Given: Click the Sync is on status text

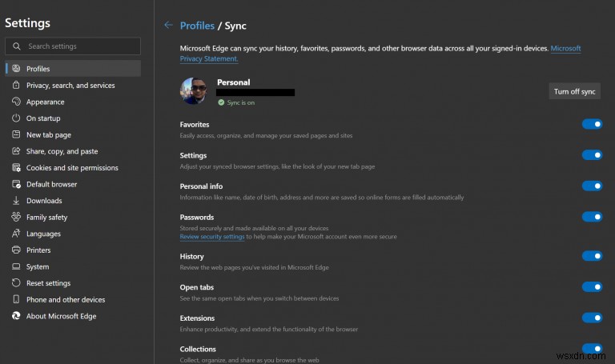Looking at the screenshot, I should pos(241,102).
